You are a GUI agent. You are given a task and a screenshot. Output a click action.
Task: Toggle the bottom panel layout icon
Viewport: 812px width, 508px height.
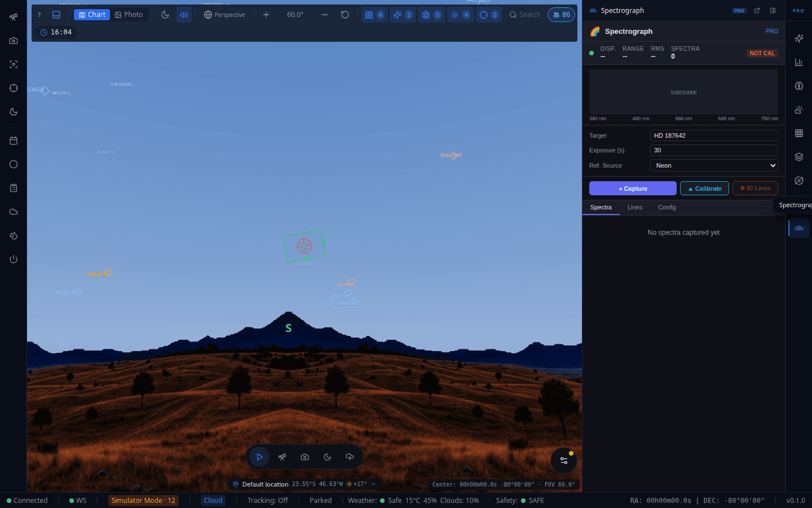tap(56, 15)
